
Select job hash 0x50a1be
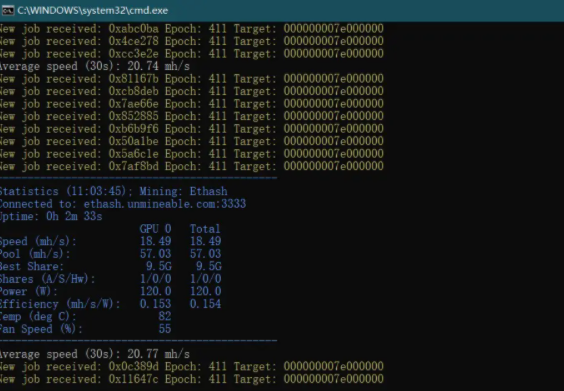point(133,141)
